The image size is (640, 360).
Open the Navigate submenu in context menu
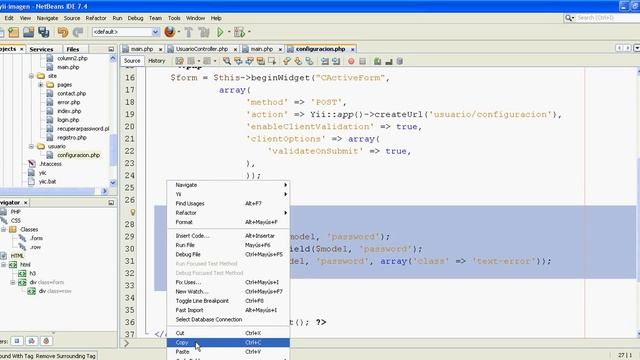[228, 185]
